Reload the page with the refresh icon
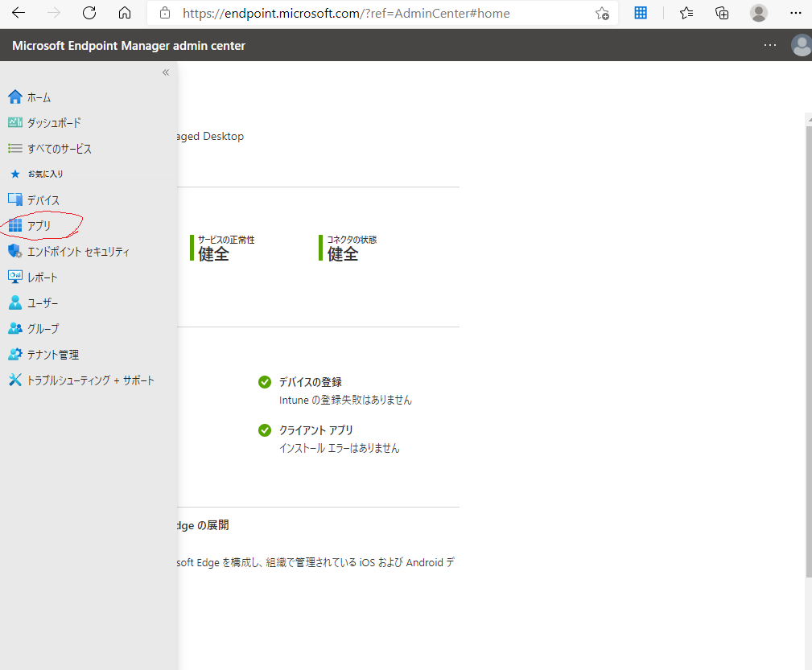Screen dimensions: 812x670 point(89,13)
